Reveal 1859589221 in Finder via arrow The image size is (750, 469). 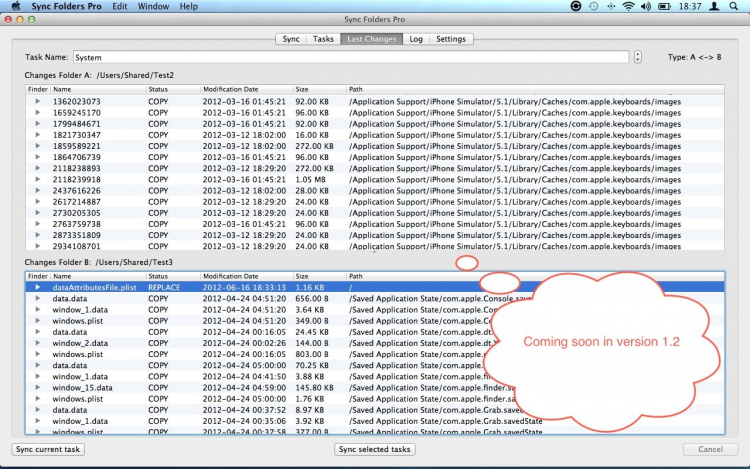click(37, 146)
